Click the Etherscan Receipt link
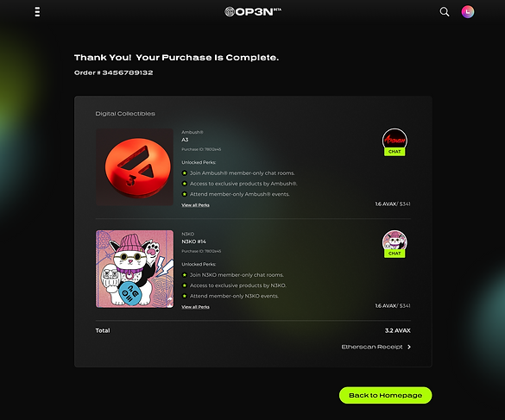Viewport: 505px width, 420px height. pyautogui.click(x=372, y=347)
